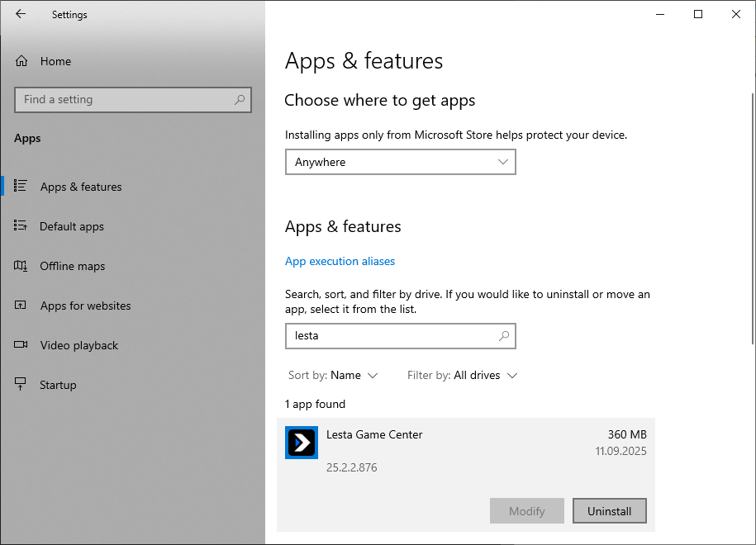Click the greyed Modify button
756x545 pixels.
527,511
